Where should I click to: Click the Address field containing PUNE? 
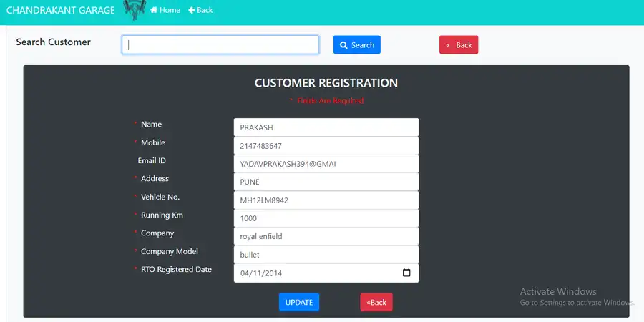pos(326,182)
